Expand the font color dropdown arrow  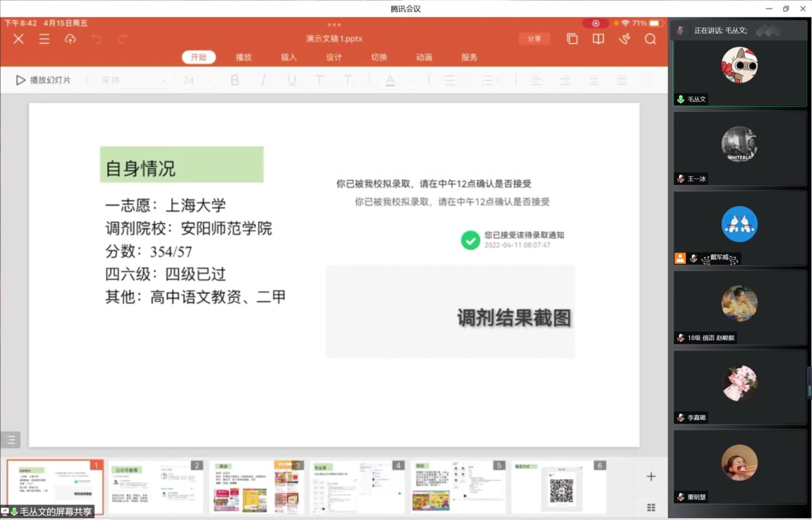point(410,81)
